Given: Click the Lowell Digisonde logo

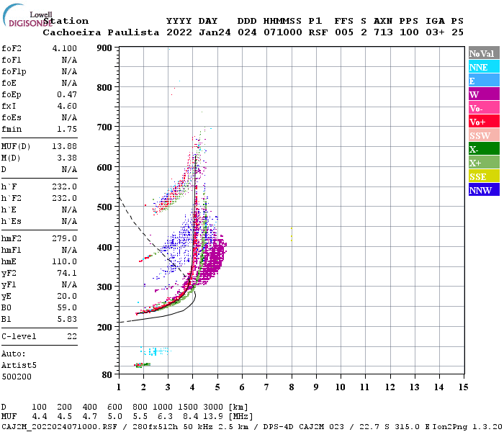Looking at the screenshot, I should click(x=27, y=15).
